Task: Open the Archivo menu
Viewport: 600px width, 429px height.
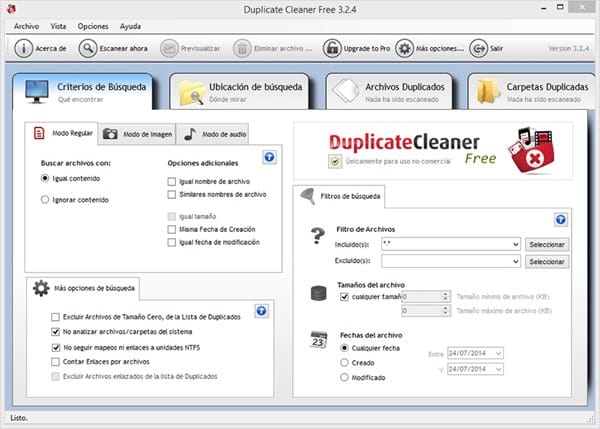Action: coord(26,26)
